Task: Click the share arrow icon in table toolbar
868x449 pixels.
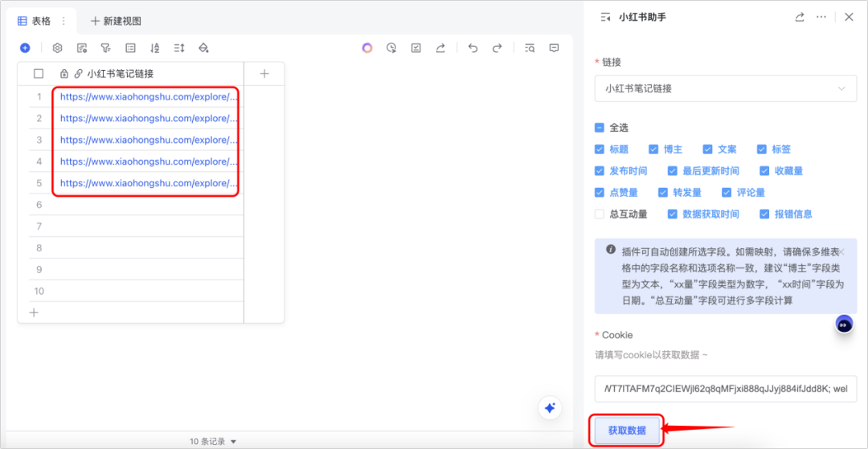Action: click(440, 48)
